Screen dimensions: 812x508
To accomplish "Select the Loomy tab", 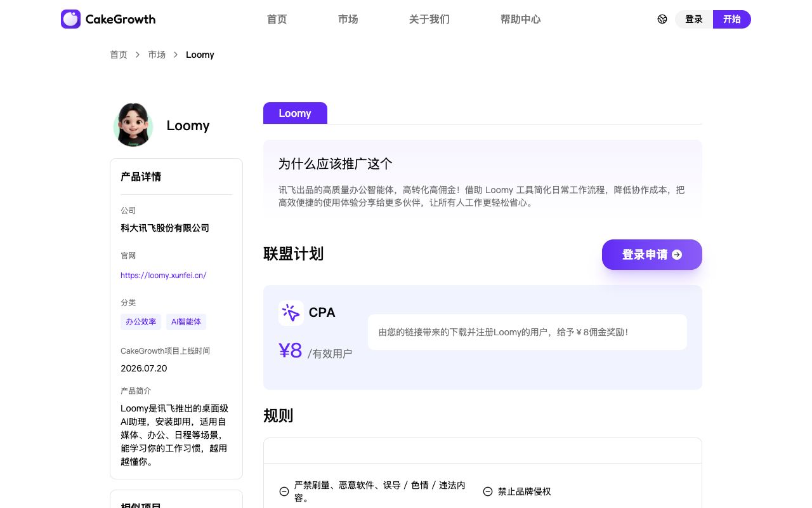I will coord(295,113).
